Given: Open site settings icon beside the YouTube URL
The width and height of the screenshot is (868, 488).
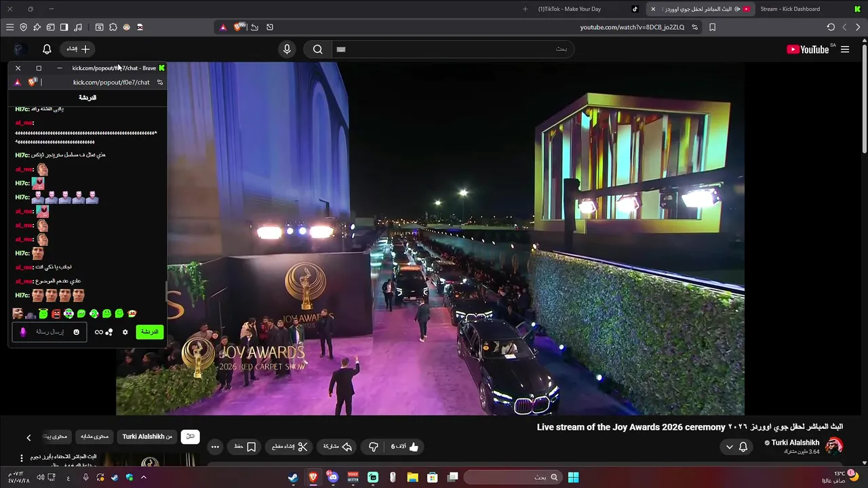Looking at the screenshot, I should [694, 27].
